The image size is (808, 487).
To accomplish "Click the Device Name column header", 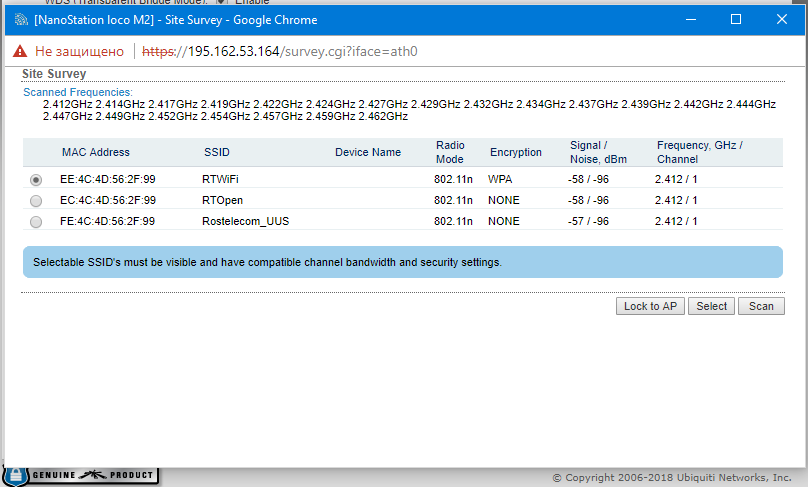I will coord(368,152).
